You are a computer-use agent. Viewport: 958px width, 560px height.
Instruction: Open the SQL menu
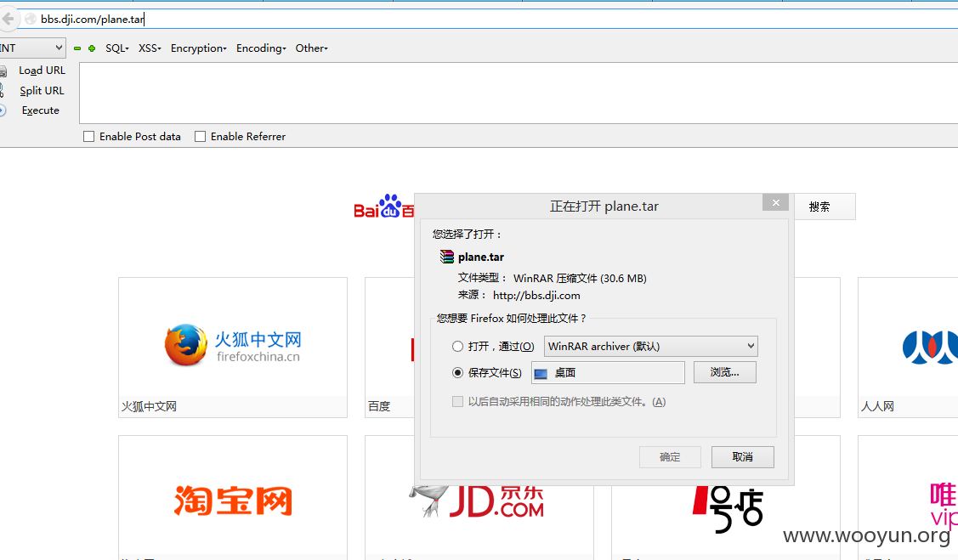pos(117,48)
